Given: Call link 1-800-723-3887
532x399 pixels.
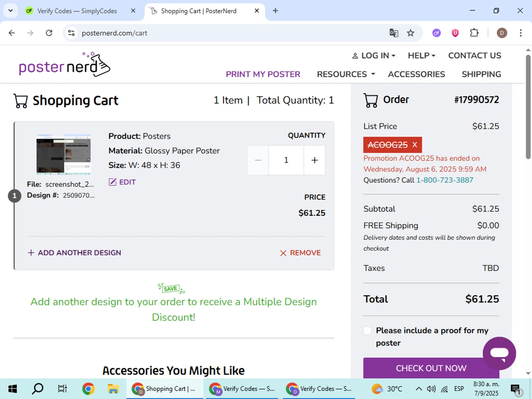Looking at the screenshot, I should point(445,180).
